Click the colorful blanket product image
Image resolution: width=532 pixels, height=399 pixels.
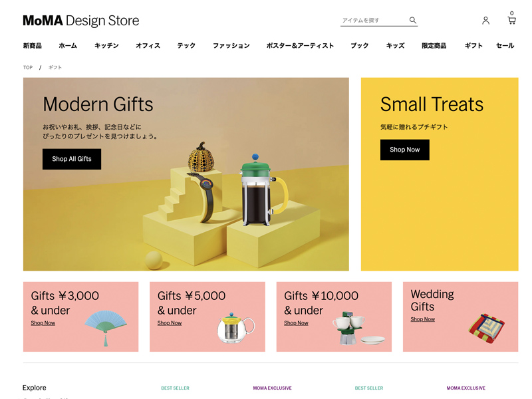[x=486, y=328]
